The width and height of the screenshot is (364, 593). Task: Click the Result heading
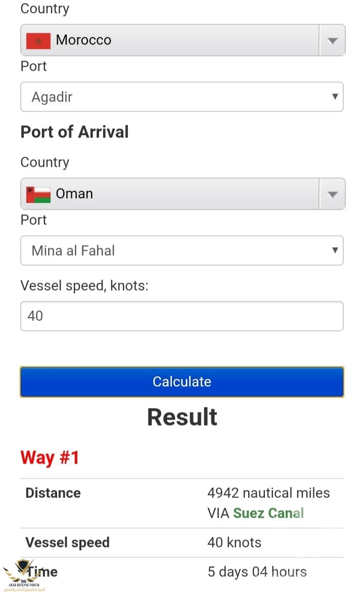pos(182,417)
